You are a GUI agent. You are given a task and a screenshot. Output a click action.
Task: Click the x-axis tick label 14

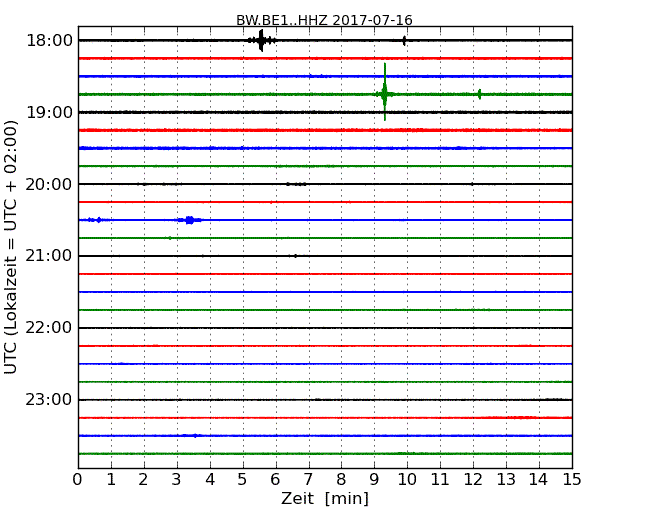pos(538,479)
